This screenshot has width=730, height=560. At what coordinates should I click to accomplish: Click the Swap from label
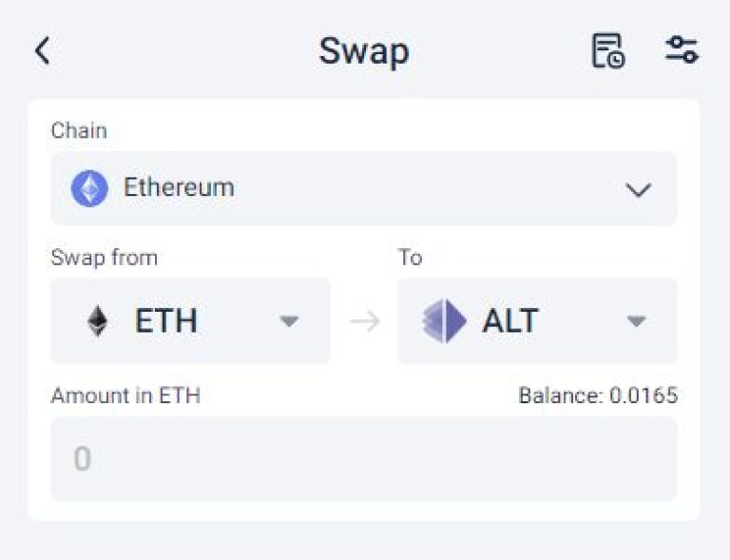tap(105, 258)
